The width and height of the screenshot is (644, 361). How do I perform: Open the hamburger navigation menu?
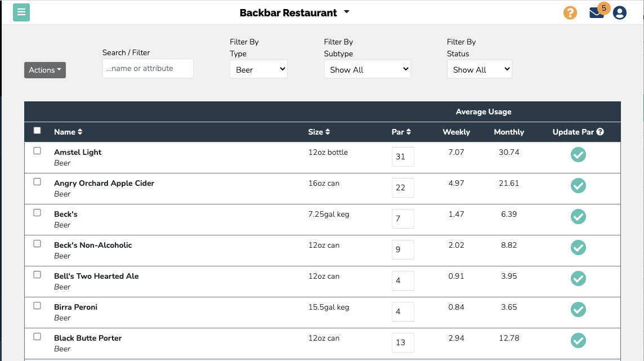21,12
